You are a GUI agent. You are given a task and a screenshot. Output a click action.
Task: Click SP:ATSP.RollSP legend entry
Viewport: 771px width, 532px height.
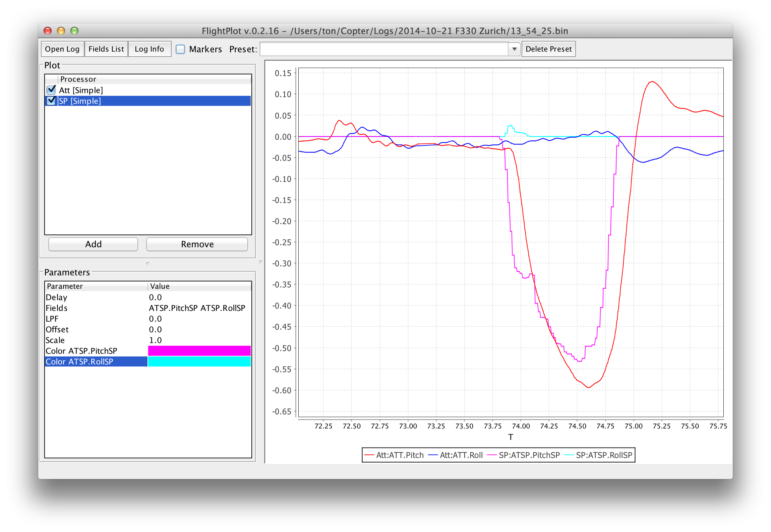599,455
